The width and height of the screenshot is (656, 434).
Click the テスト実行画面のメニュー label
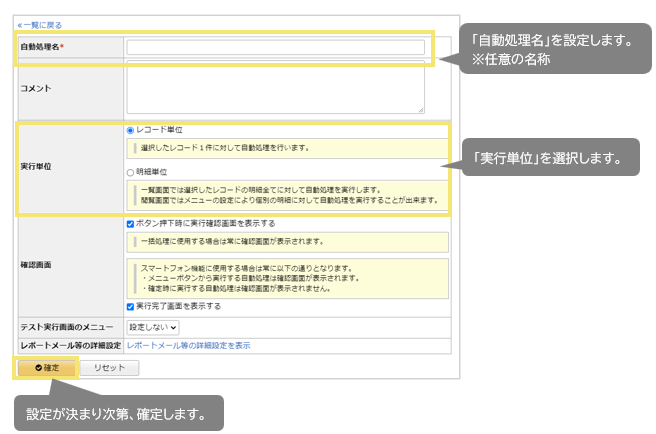tap(67, 327)
